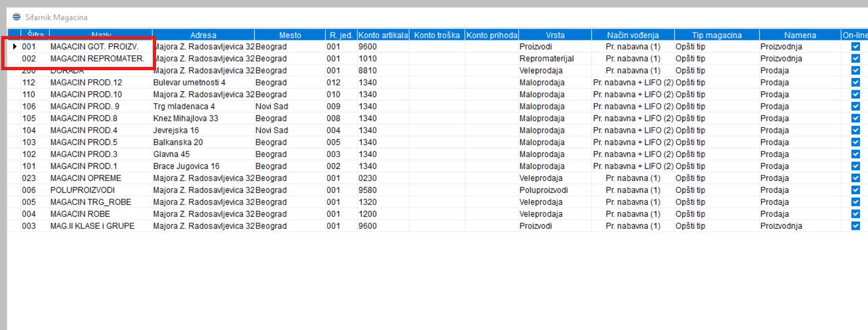
Task: Toggle On-line checkbox for POLUPROIZVODI row
Action: click(x=855, y=190)
